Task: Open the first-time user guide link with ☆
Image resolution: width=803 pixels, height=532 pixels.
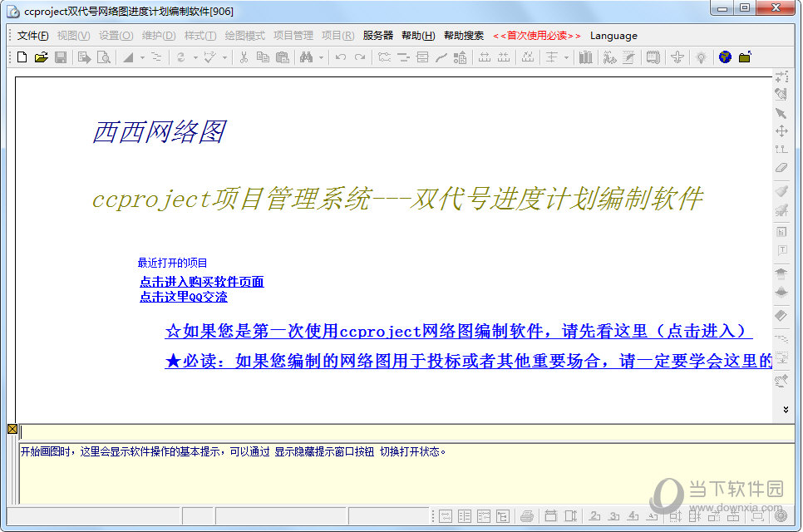Action: 459,331
